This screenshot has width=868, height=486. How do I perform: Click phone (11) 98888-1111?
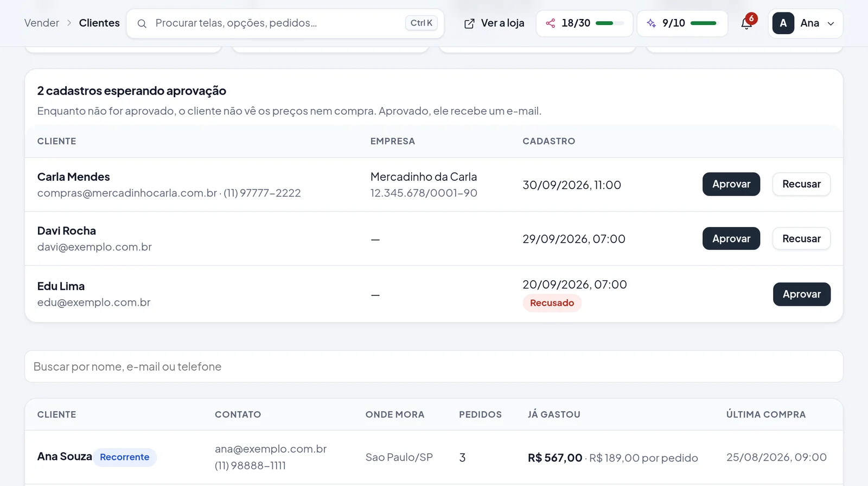click(x=250, y=466)
